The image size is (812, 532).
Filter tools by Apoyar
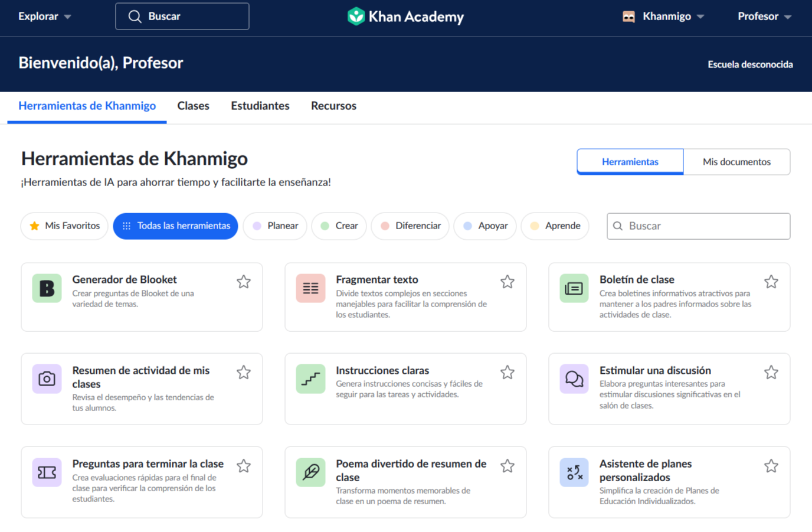(485, 226)
